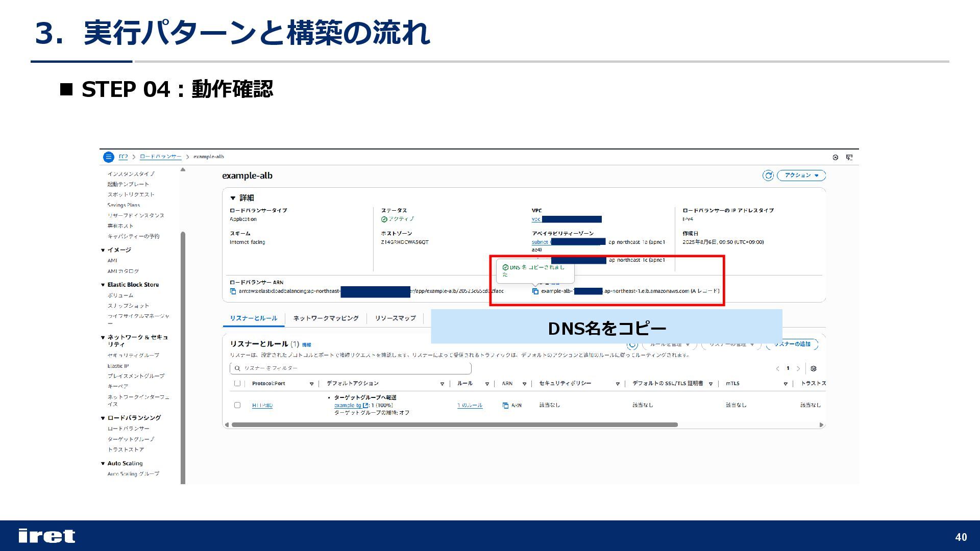980x551 pixels.
Task: Copy the HTTP:80 listener ARN icon
Action: point(505,406)
